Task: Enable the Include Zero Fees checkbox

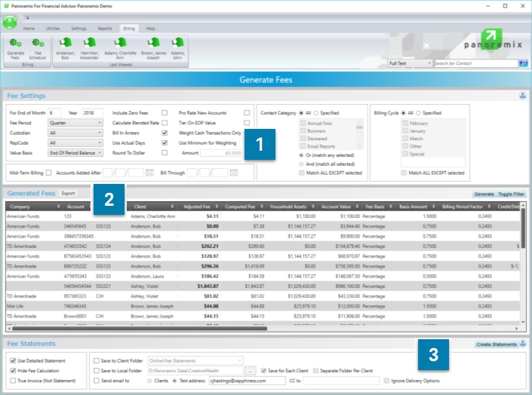Action: point(165,113)
